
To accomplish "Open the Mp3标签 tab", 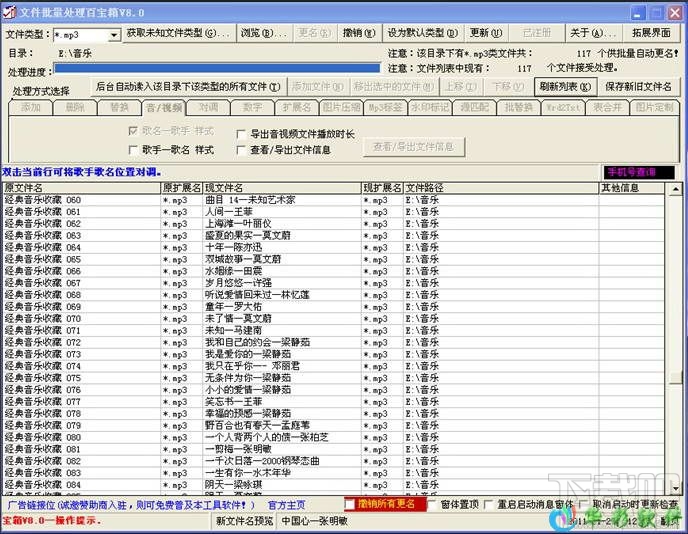I will (385, 108).
